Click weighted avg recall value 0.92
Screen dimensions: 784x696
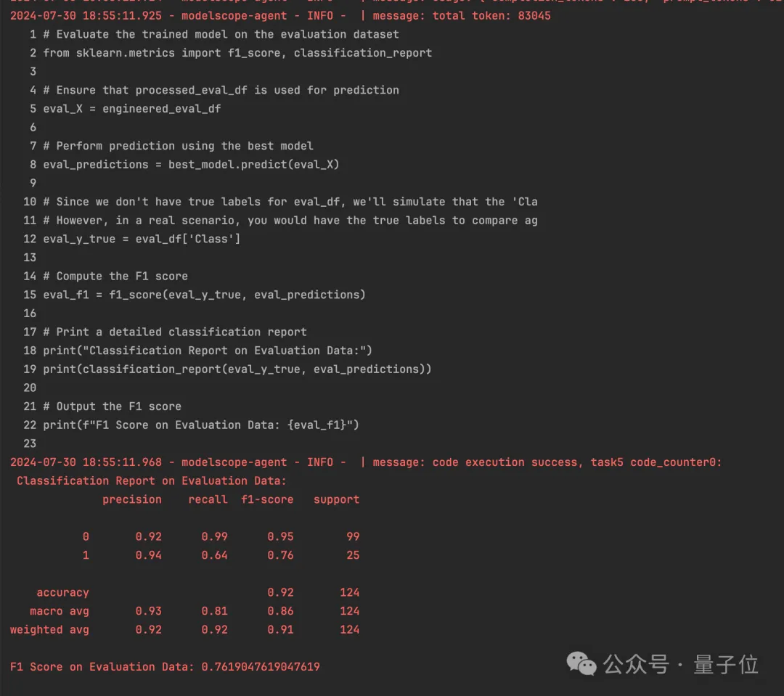214,629
